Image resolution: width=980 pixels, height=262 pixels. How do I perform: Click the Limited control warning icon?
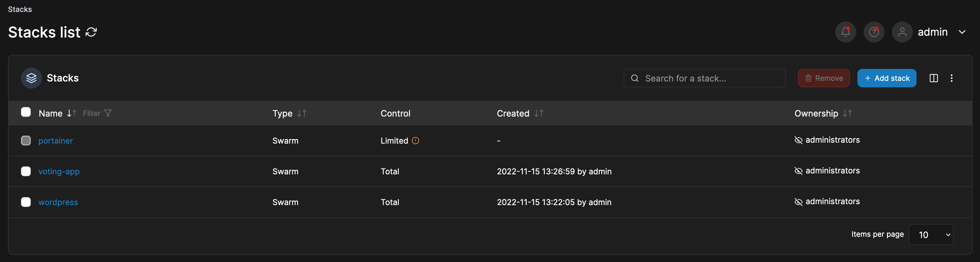point(415,141)
